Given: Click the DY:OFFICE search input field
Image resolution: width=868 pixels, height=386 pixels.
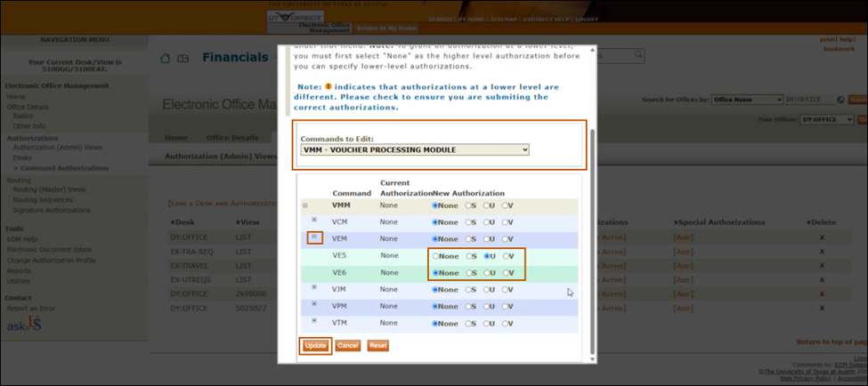Looking at the screenshot, I should click(810, 101).
